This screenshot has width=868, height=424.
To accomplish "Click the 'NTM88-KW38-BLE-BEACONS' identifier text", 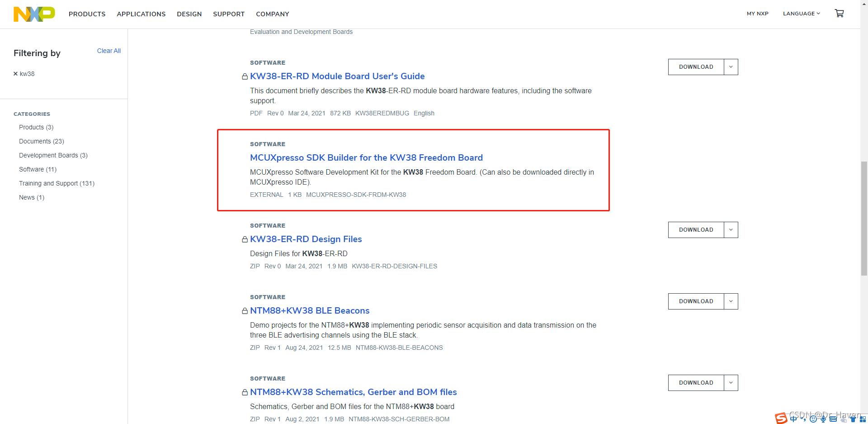I will pyautogui.click(x=399, y=348).
